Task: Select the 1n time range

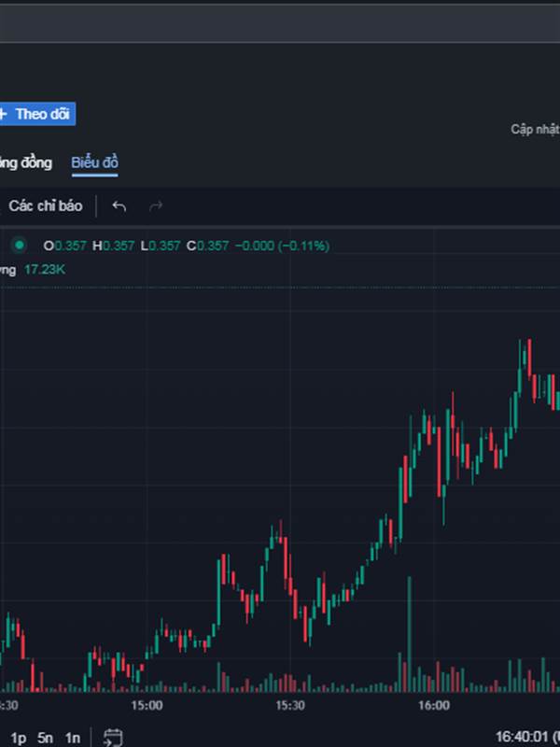Action: (73, 739)
